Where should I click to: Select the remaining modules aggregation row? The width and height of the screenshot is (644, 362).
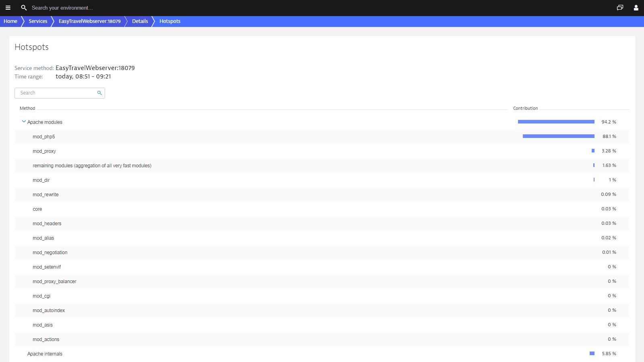pos(322,165)
